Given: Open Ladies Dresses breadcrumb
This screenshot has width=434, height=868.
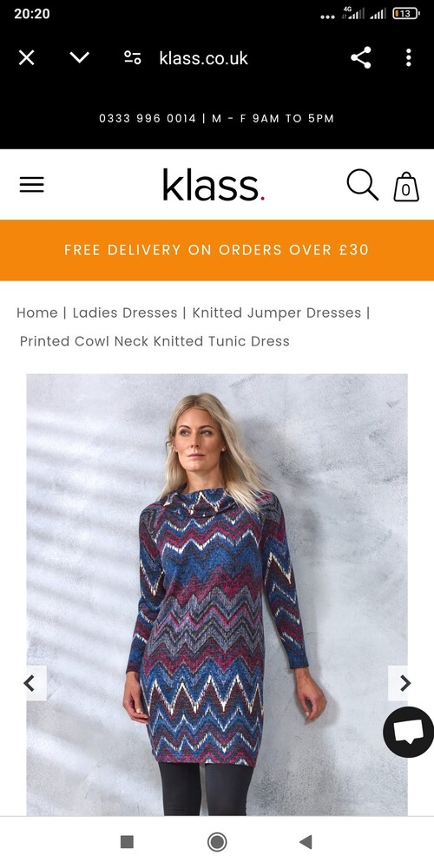Looking at the screenshot, I should 125,312.
